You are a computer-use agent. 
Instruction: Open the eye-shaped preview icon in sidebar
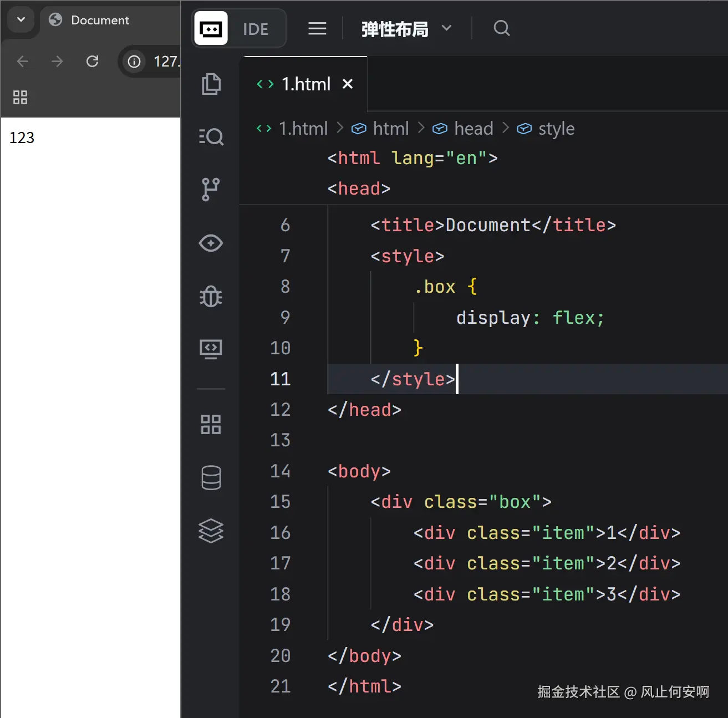pos(211,243)
